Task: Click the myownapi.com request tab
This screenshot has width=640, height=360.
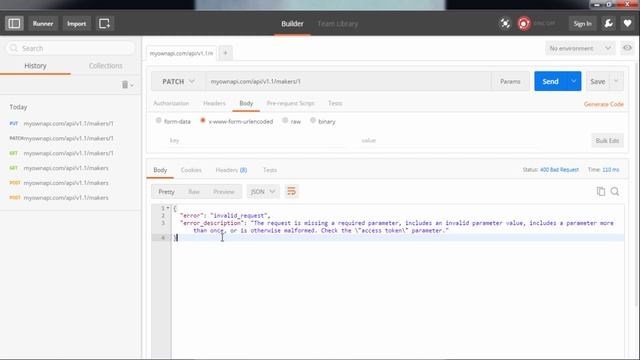Action: (x=181, y=53)
